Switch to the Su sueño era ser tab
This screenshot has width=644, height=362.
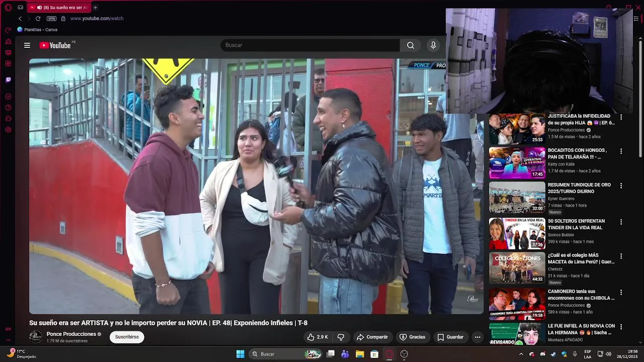click(x=58, y=8)
